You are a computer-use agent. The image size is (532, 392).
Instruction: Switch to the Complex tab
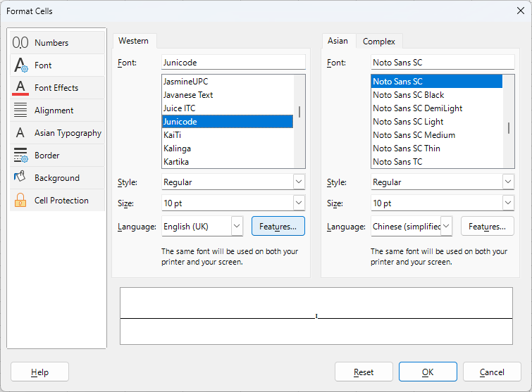coord(379,42)
